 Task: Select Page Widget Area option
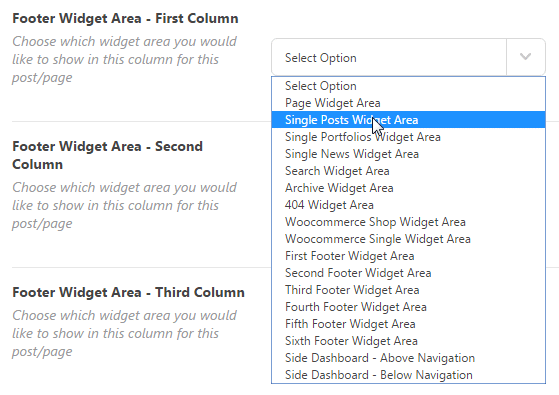pos(408,103)
